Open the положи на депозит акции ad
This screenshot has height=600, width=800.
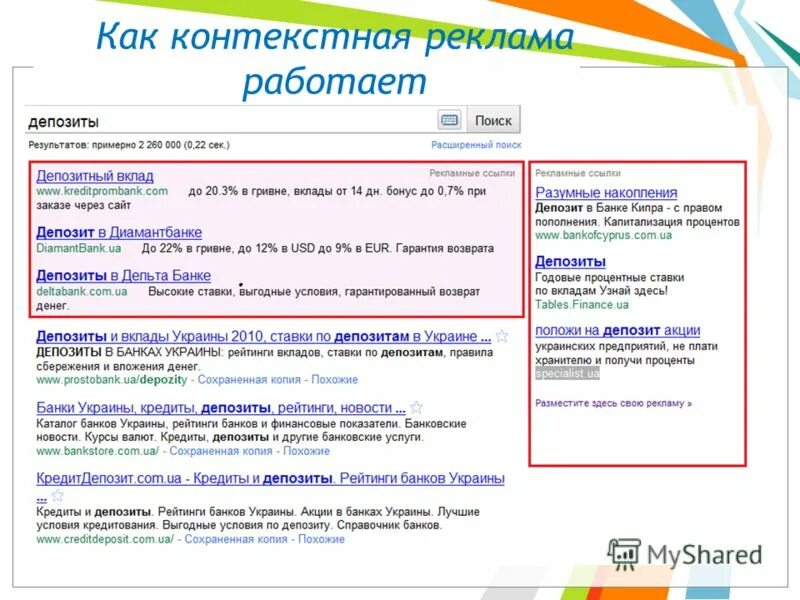pyautogui.click(x=617, y=331)
